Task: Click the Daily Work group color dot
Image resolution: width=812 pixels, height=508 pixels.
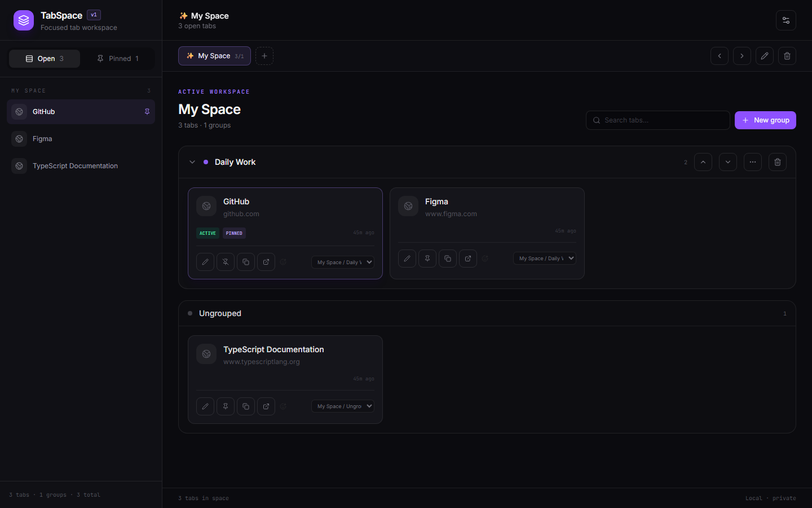Action: [x=206, y=162]
